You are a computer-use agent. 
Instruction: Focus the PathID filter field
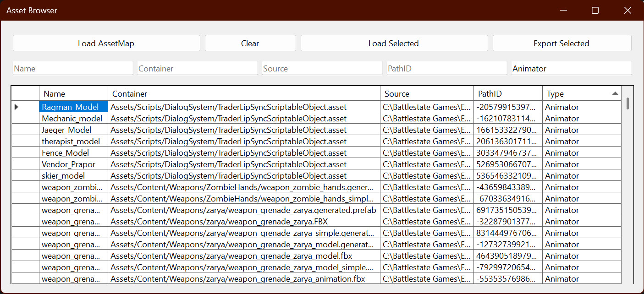[x=447, y=68]
